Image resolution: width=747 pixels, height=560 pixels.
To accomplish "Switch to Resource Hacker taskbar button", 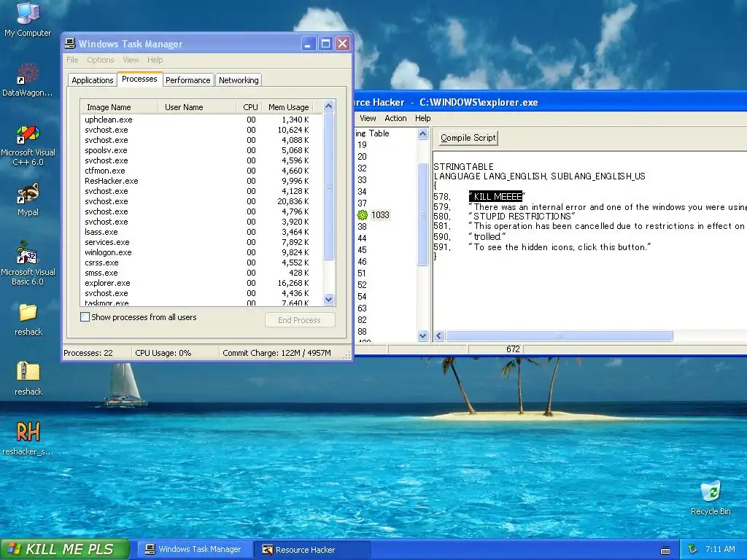I will click(311, 550).
